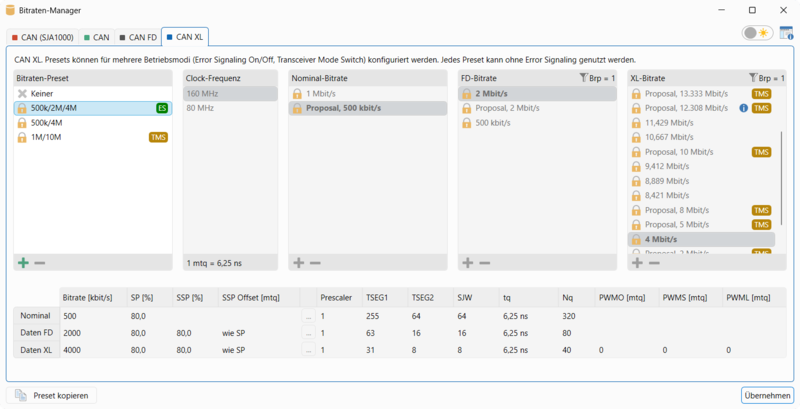Select 80 MHz clock frequency
This screenshot has height=409, width=800.
(230, 108)
